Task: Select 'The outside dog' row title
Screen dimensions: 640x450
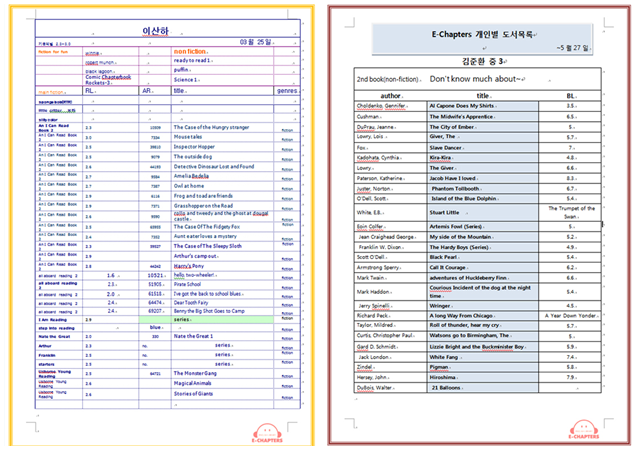Action: [193, 156]
